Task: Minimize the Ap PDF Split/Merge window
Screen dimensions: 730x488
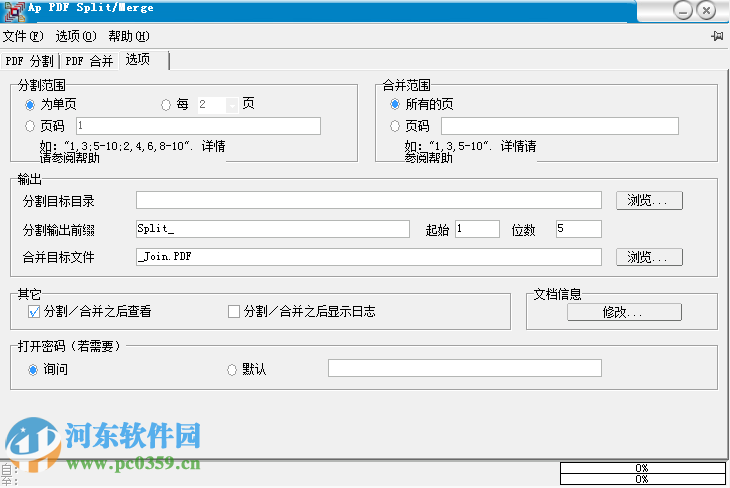Action: tap(683, 10)
